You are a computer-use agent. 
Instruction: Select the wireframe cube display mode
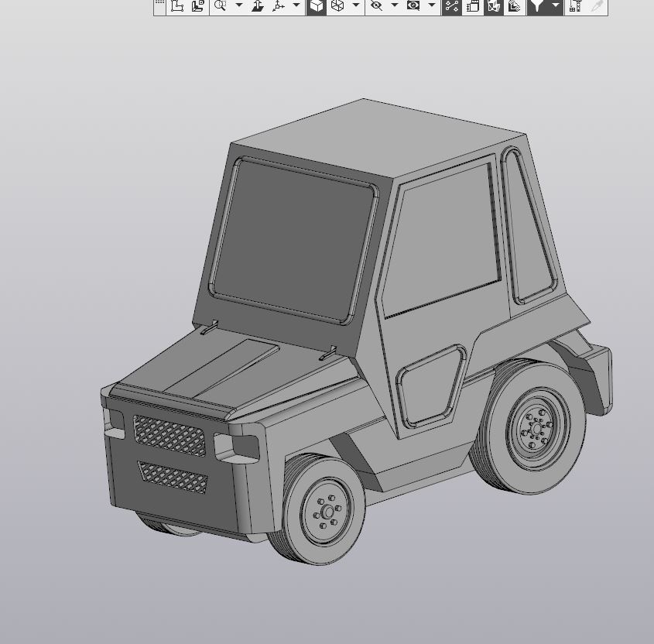point(337,6)
